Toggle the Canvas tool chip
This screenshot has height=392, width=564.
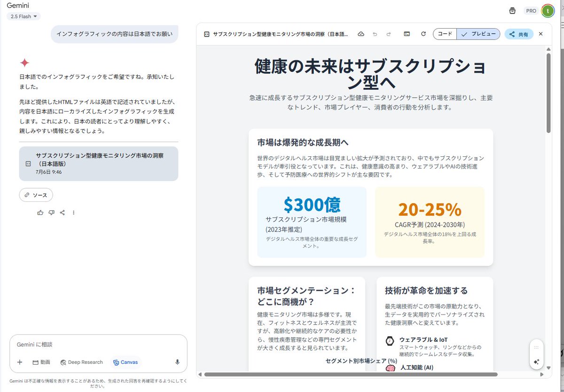[x=125, y=362]
